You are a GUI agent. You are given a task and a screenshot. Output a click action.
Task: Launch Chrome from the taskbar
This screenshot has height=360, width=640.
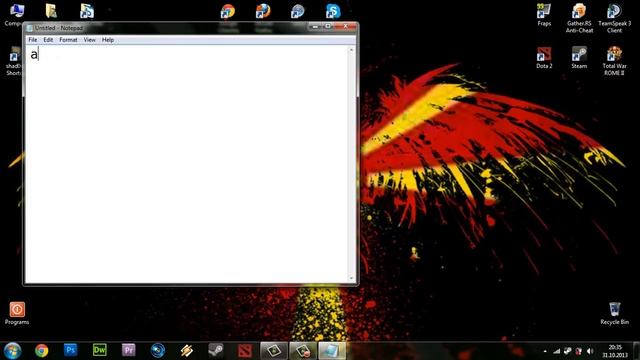41,351
